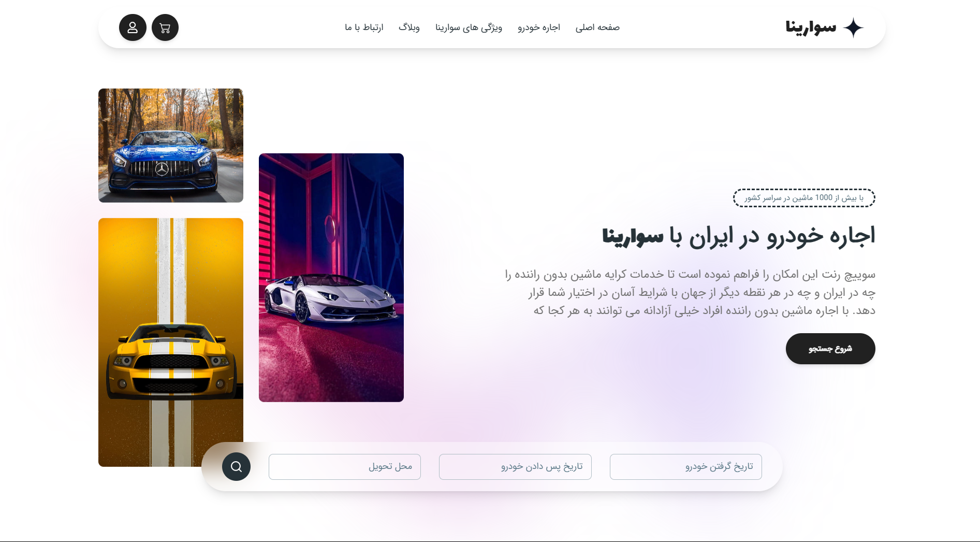Open ارتباط با ما menu item

pyautogui.click(x=364, y=27)
